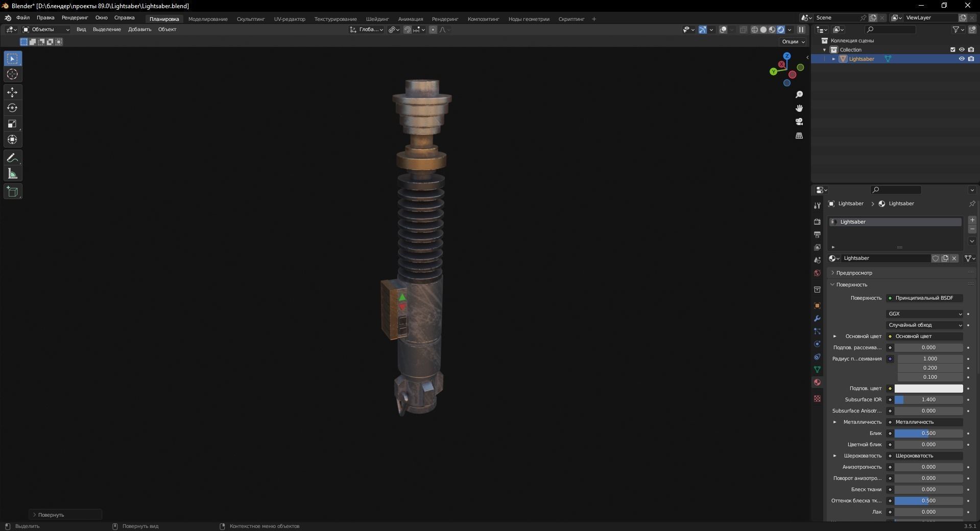The width and height of the screenshot is (980, 531).
Task: Toggle fake user shield for material
Action: (x=936, y=258)
